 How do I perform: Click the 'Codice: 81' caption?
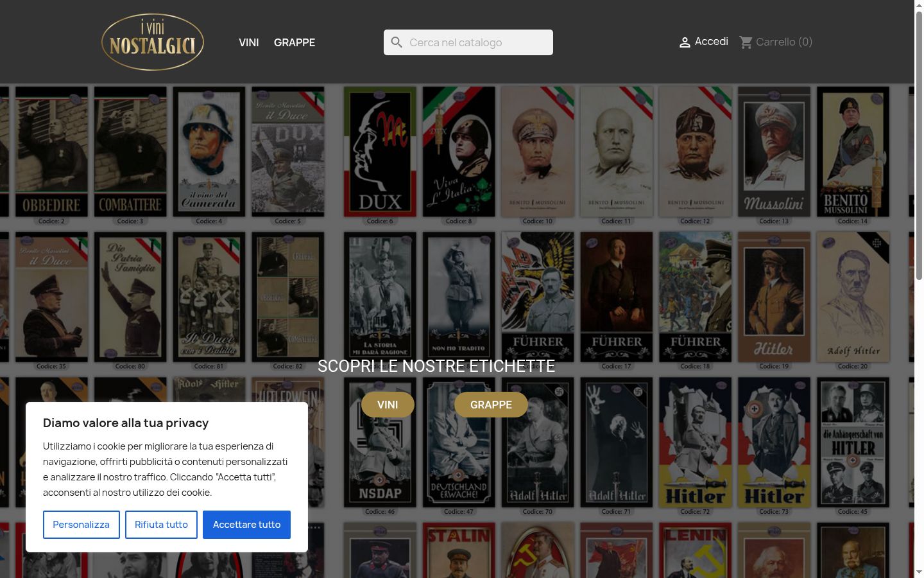(x=209, y=366)
